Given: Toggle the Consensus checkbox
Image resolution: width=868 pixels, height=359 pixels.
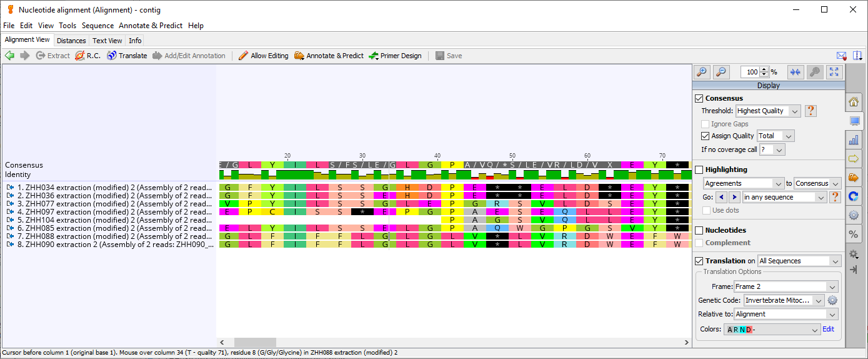Looking at the screenshot, I should pyautogui.click(x=699, y=98).
